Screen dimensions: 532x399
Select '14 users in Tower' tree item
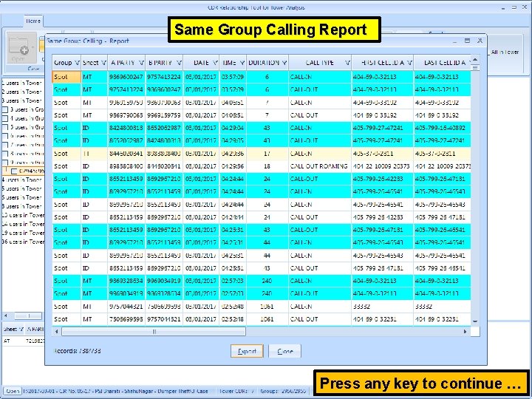coord(23,225)
